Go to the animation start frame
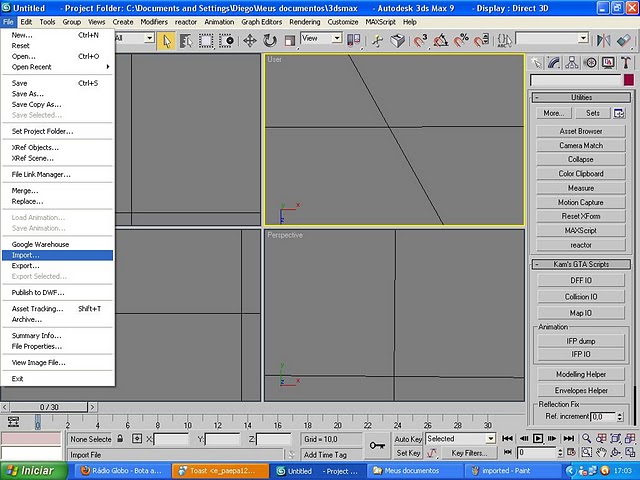This screenshot has height=480, width=640. [507, 438]
